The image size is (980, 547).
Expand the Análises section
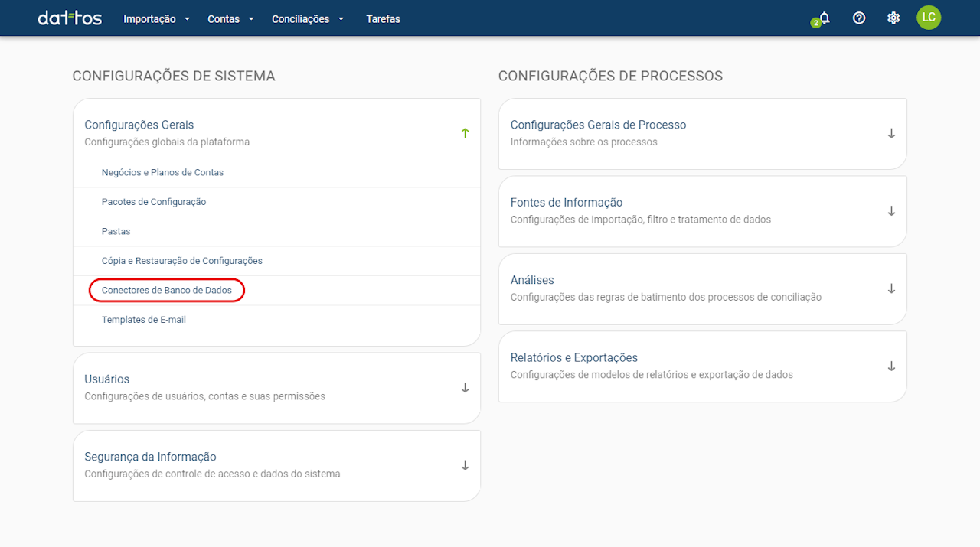click(891, 288)
